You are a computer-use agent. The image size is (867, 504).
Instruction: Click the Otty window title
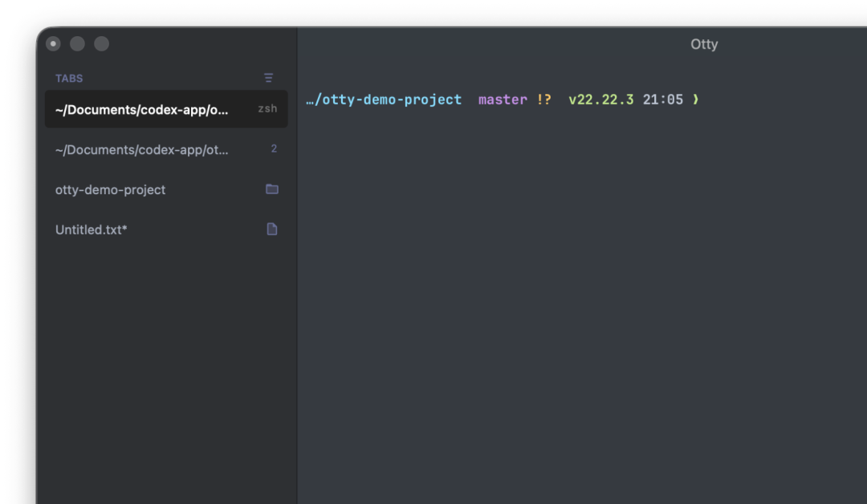point(704,44)
